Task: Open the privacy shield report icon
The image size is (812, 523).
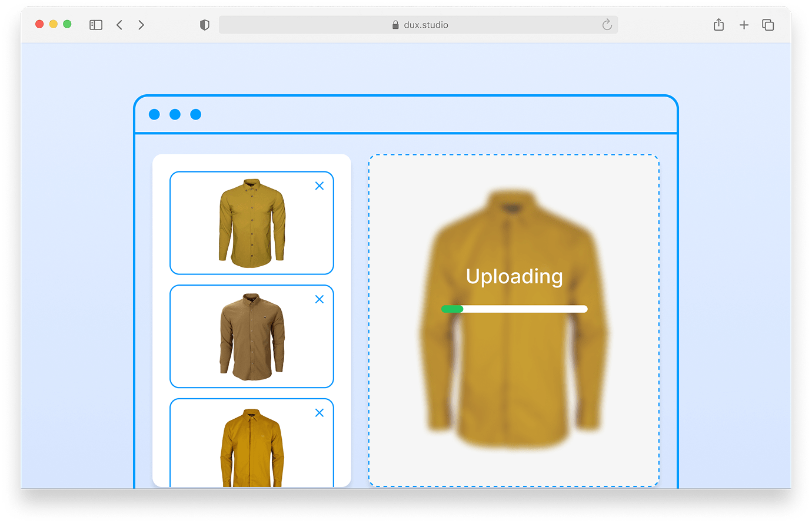Action: tap(205, 25)
